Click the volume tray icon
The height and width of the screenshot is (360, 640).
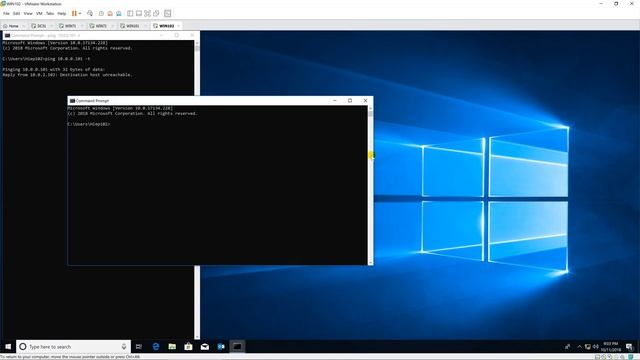point(596,347)
